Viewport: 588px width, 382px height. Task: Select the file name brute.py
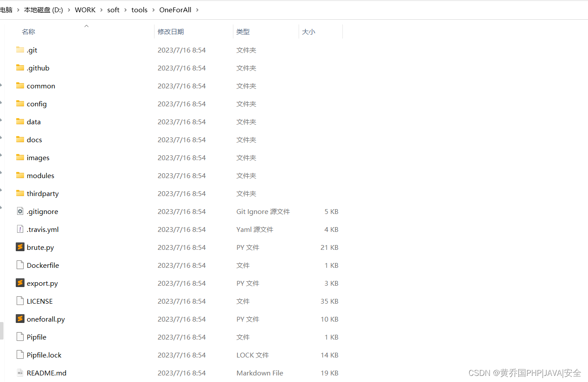[x=40, y=247]
